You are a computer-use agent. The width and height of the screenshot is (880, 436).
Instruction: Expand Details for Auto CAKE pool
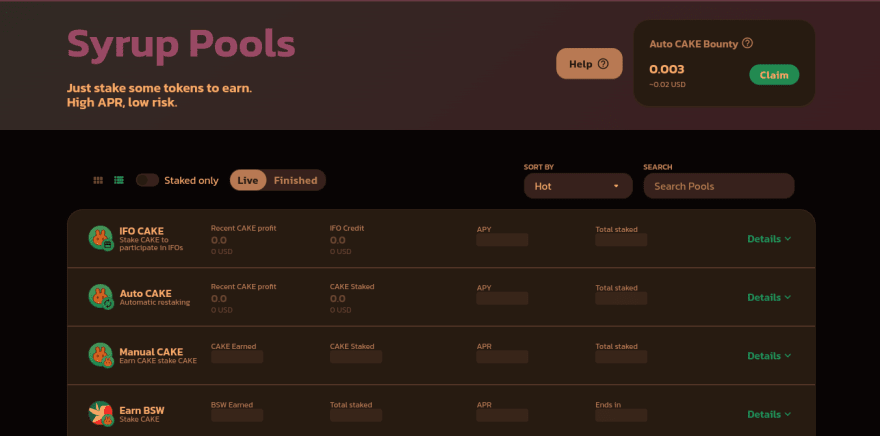(x=769, y=297)
